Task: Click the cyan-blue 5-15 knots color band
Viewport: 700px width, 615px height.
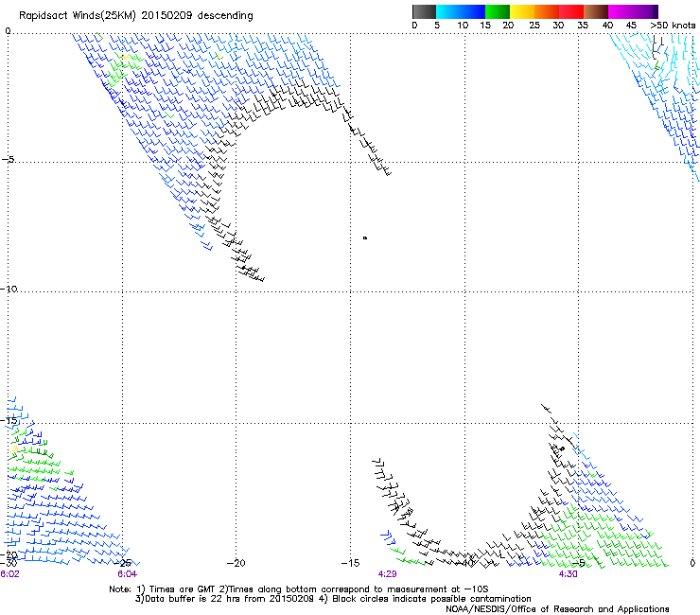Action: pyautogui.click(x=461, y=11)
